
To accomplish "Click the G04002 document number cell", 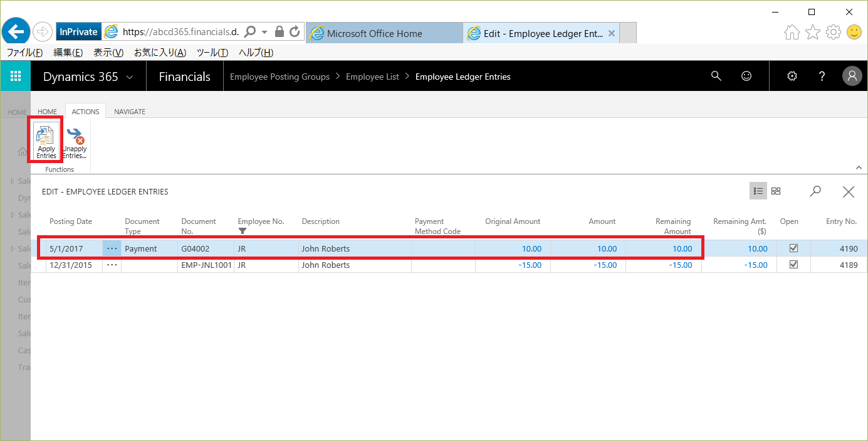I will pyautogui.click(x=206, y=248).
